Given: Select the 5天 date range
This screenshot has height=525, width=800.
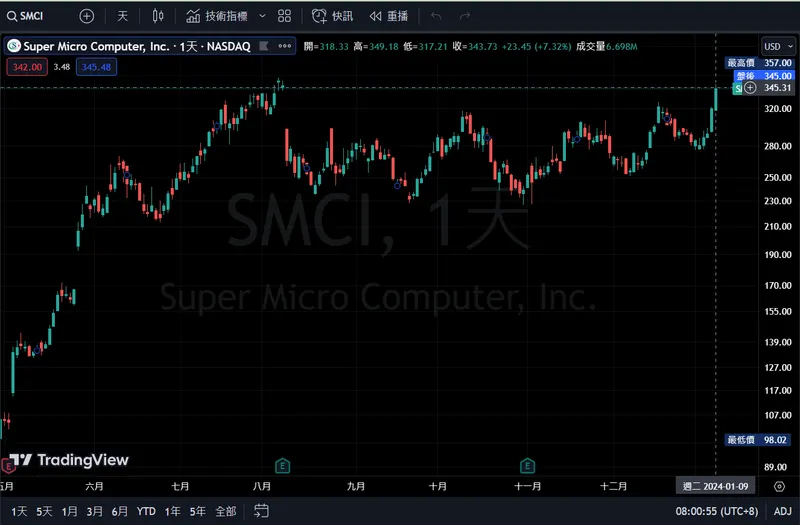Looking at the screenshot, I should [44, 511].
